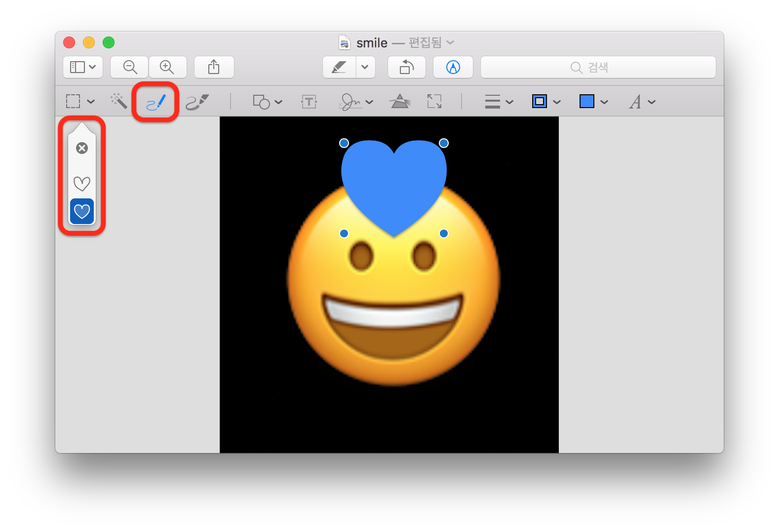Open the Adjust Color prism tool
This screenshot has width=779, height=532.
click(400, 101)
